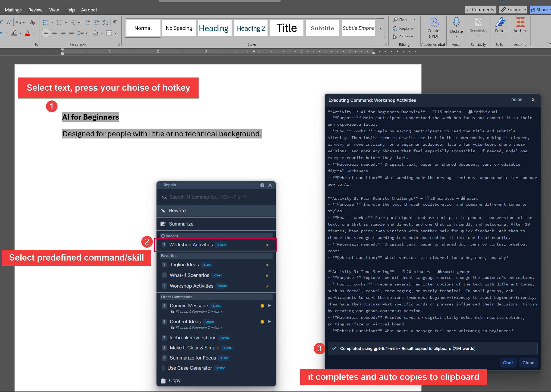This screenshot has width=551, height=392.
Task: Click the Numbering list icon
Action: coord(59,22)
